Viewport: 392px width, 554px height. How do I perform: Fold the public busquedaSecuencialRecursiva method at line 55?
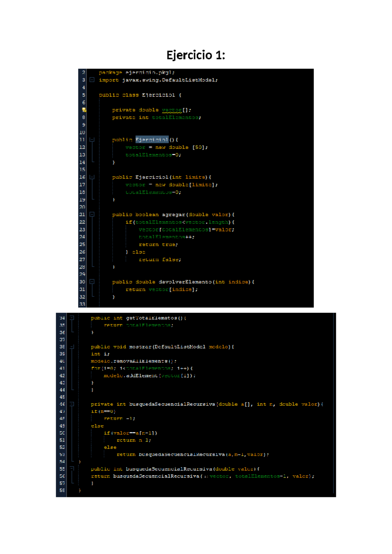72,469
